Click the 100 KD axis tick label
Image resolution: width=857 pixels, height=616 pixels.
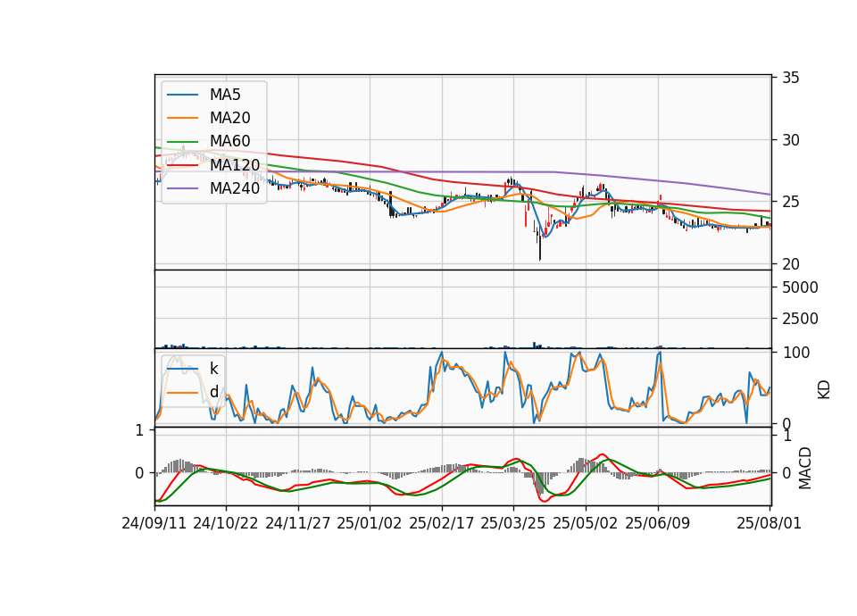(x=796, y=353)
